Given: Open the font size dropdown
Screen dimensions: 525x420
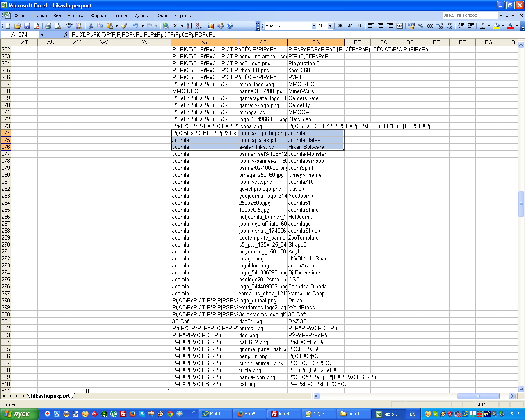Looking at the screenshot, I should point(330,26).
